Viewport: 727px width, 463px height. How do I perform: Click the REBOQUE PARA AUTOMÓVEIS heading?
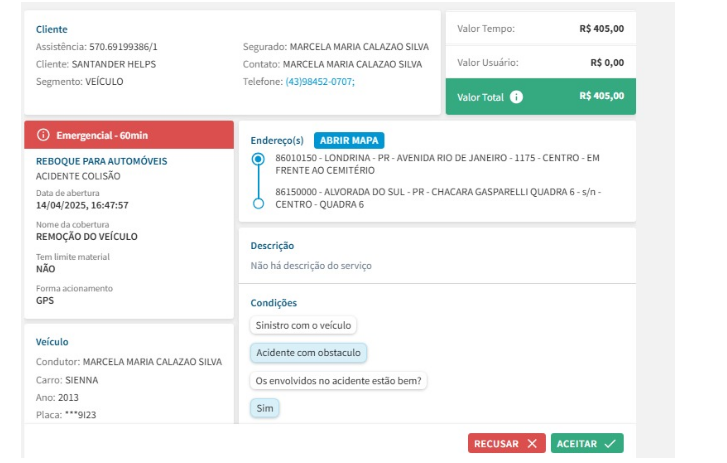pos(102,161)
